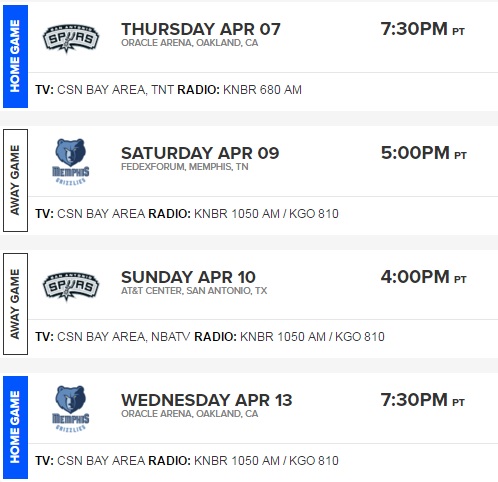498x482 pixels.
Task: Select the AWAY GAME label for Sunday Apr 10
Action: click(15, 304)
